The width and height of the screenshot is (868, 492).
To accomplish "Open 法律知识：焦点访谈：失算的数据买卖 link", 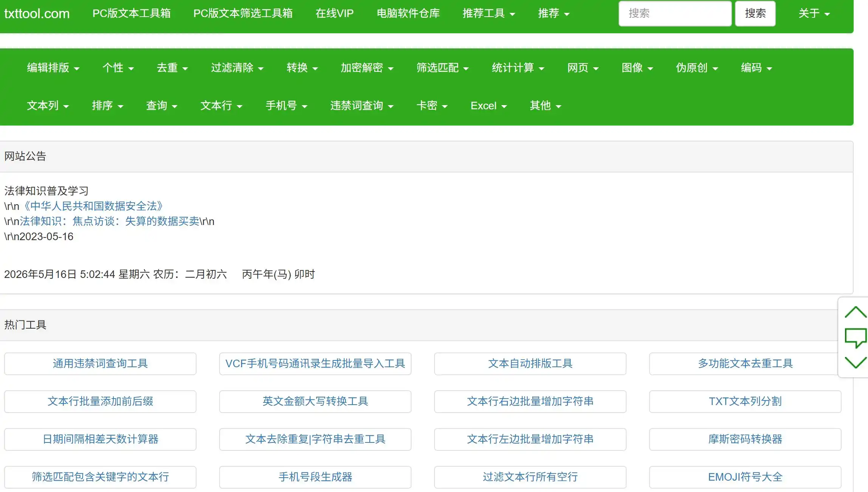I will (109, 221).
